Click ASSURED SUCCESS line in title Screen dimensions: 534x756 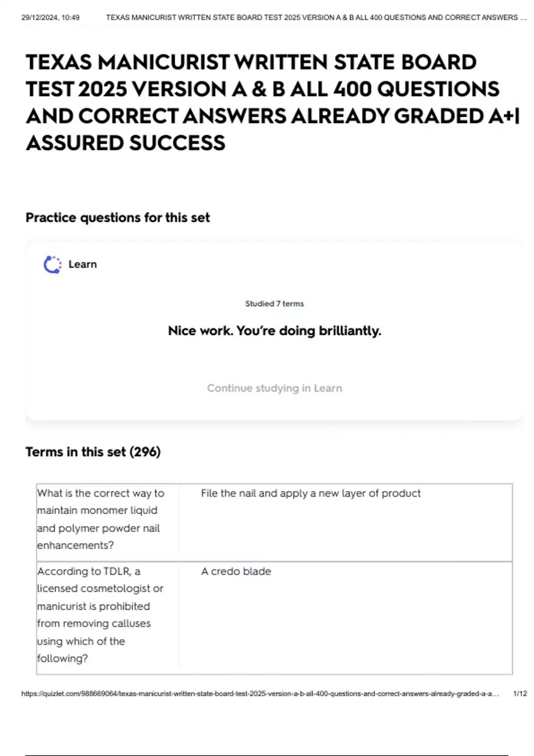(126, 143)
